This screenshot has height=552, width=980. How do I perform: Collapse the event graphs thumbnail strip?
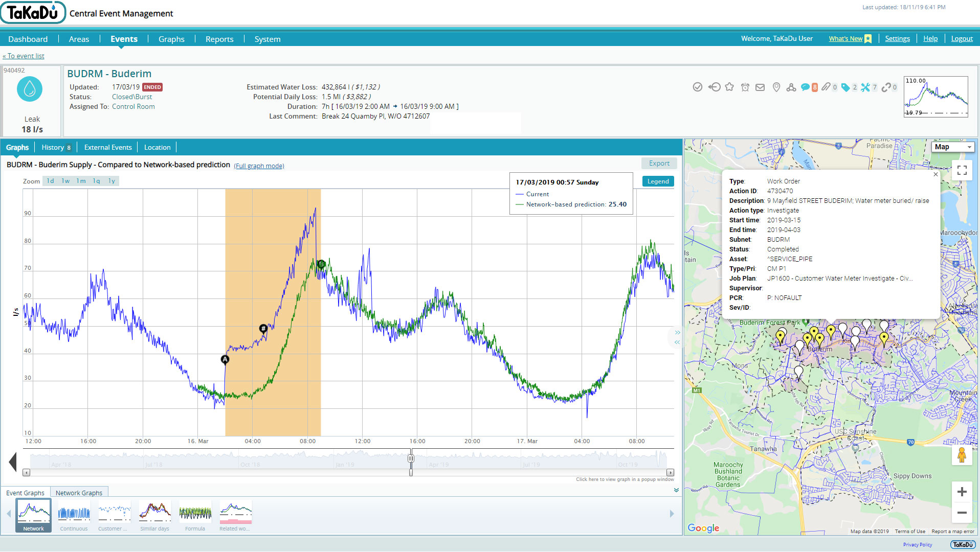tap(676, 490)
